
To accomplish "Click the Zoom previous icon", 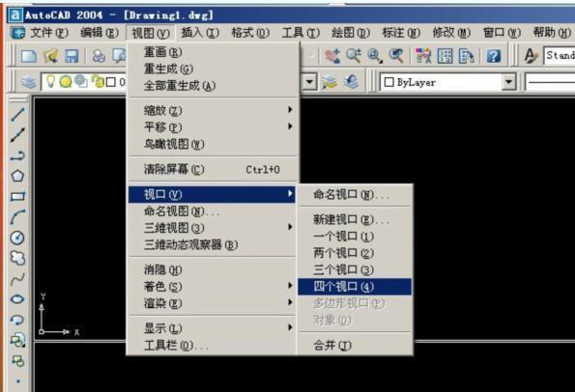I will pos(396,56).
